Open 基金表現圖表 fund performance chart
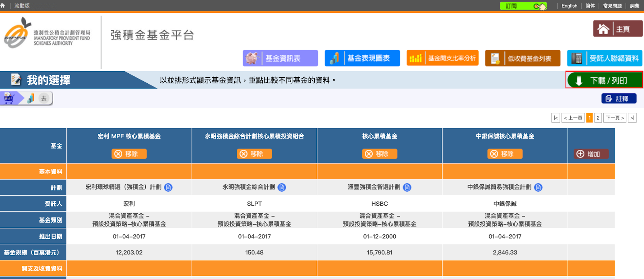 [x=362, y=58]
